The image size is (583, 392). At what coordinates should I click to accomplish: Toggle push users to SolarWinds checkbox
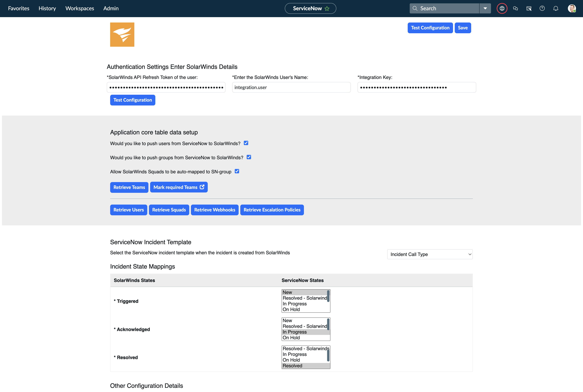pyautogui.click(x=246, y=143)
